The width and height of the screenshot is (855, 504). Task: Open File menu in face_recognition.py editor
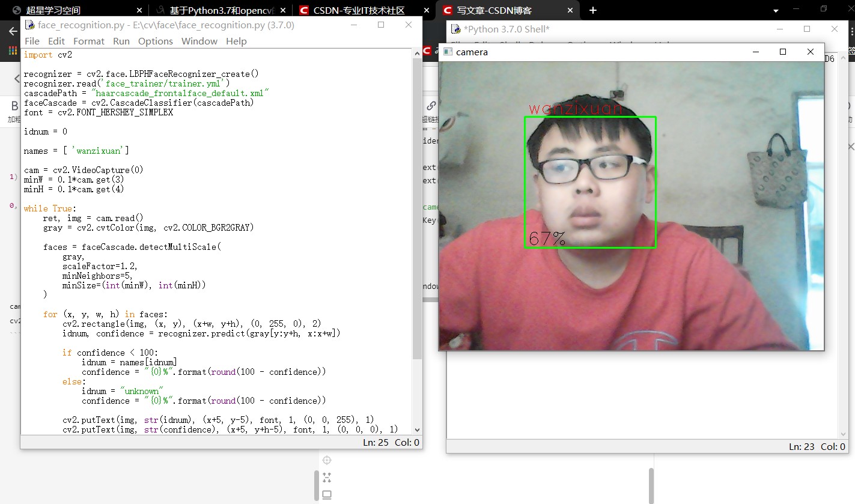(x=32, y=41)
